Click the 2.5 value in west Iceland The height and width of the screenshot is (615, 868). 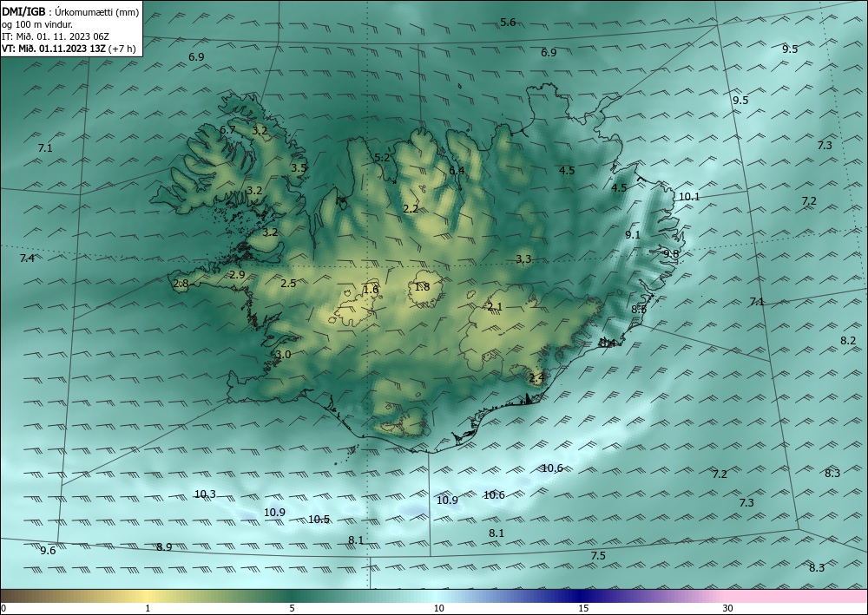tap(288, 283)
